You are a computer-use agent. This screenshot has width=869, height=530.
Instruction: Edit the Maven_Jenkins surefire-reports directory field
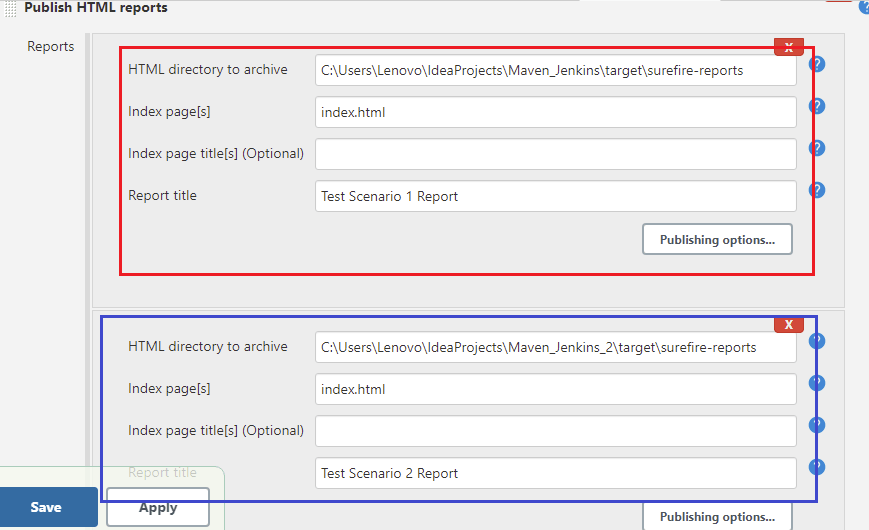(x=555, y=70)
